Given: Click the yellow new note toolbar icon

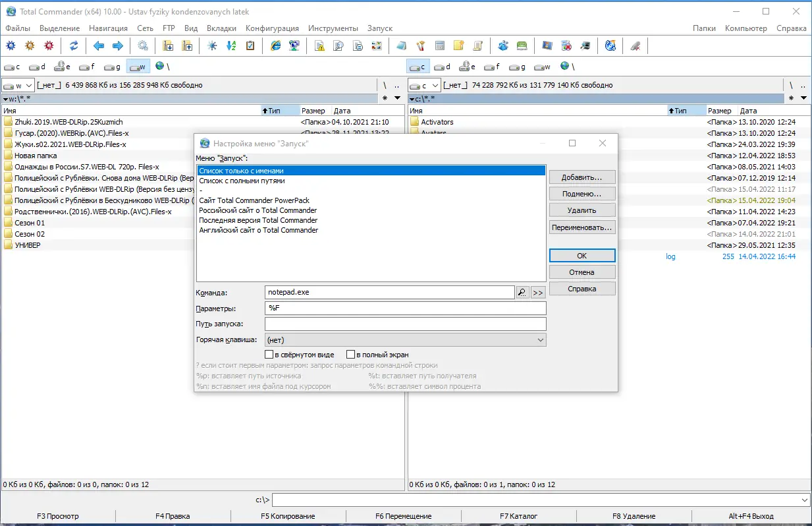Looking at the screenshot, I should tap(458, 45).
